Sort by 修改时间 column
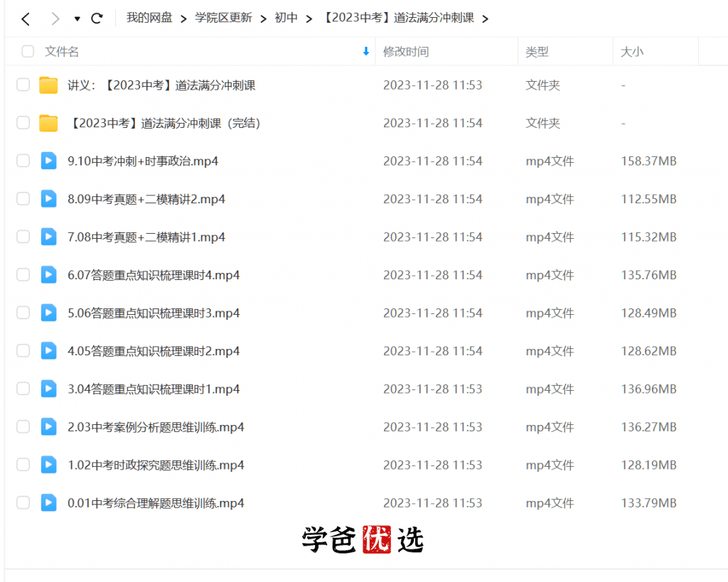This screenshot has height=582, width=728. click(x=406, y=51)
